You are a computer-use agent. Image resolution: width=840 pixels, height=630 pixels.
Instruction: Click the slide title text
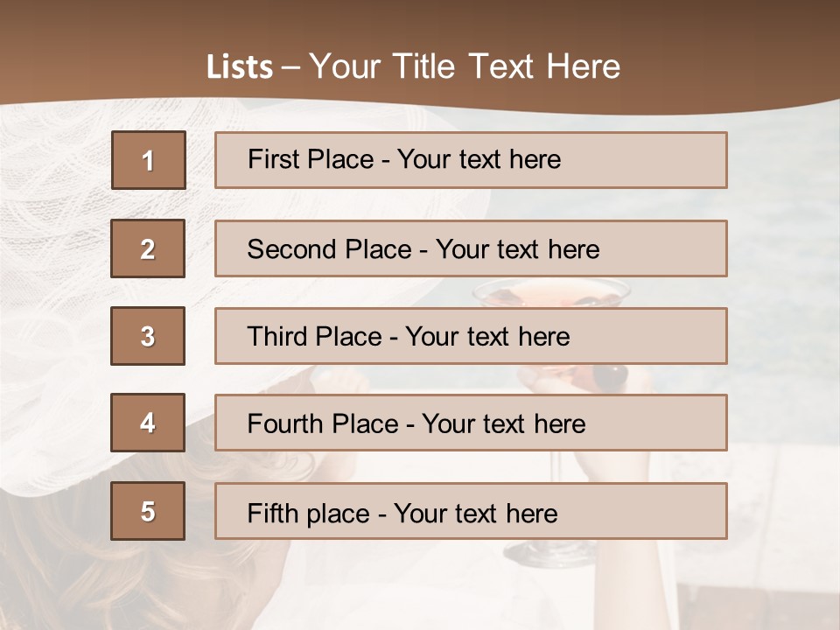pyautogui.click(x=414, y=66)
